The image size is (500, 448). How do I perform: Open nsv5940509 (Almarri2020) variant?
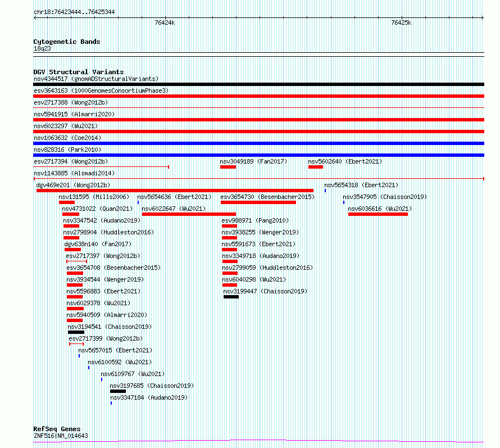coord(107,315)
